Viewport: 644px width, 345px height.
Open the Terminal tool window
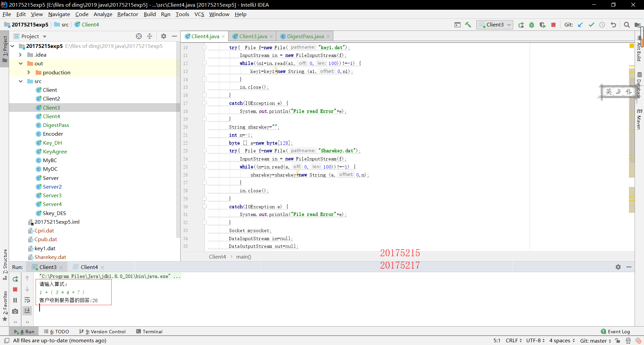[x=149, y=332]
